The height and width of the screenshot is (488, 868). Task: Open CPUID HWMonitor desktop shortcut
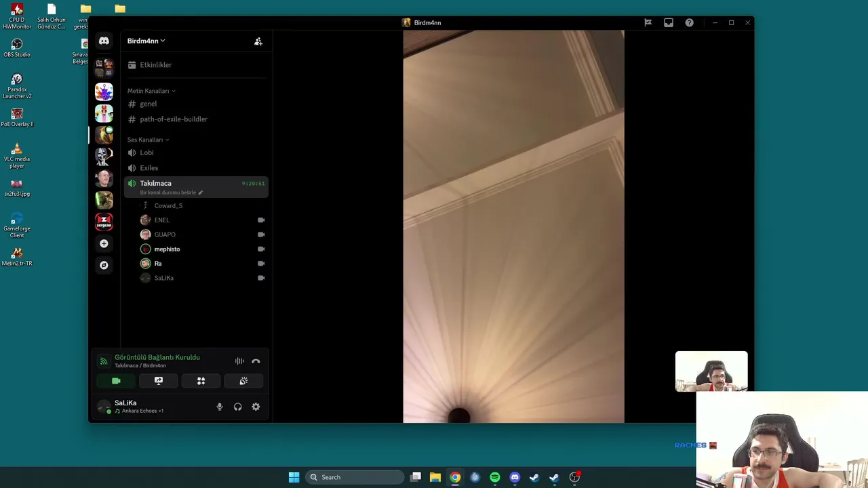click(x=17, y=16)
